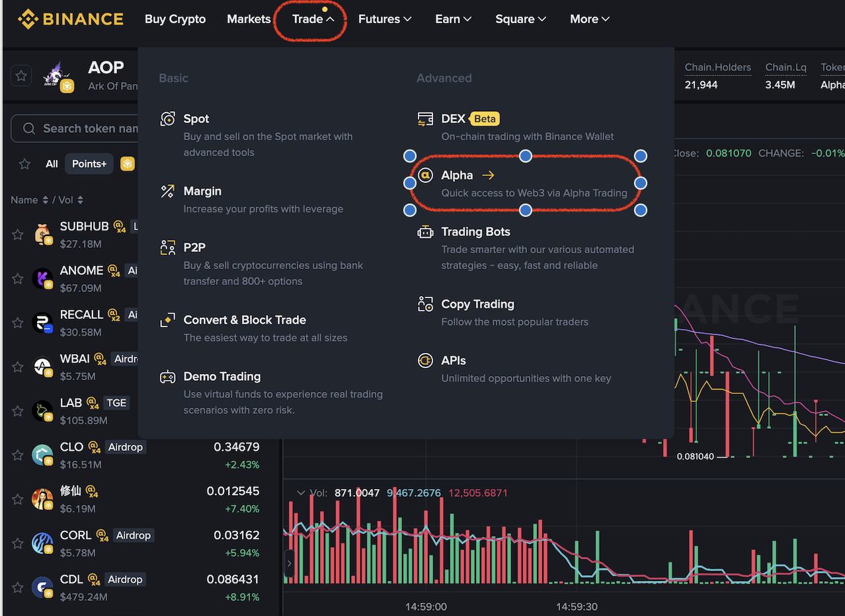
Task: Click the APIs plug icon
Action: tap(425, 361)
